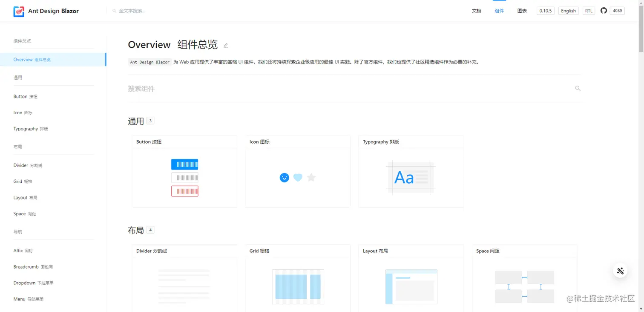This screenshot has height=312, width=644.
Task: Click the Grid 栅格 card title
Action: [x=259, y=251]
